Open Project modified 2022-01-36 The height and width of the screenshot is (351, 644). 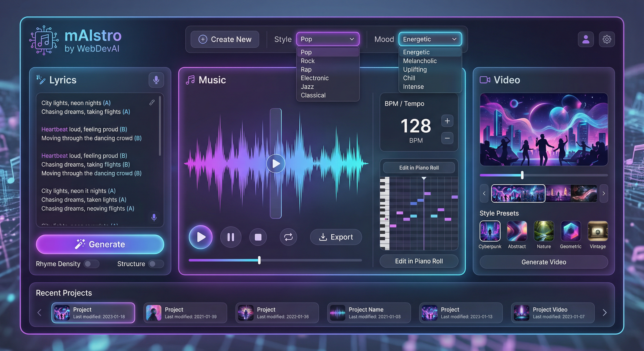click(x=277, y=313)
